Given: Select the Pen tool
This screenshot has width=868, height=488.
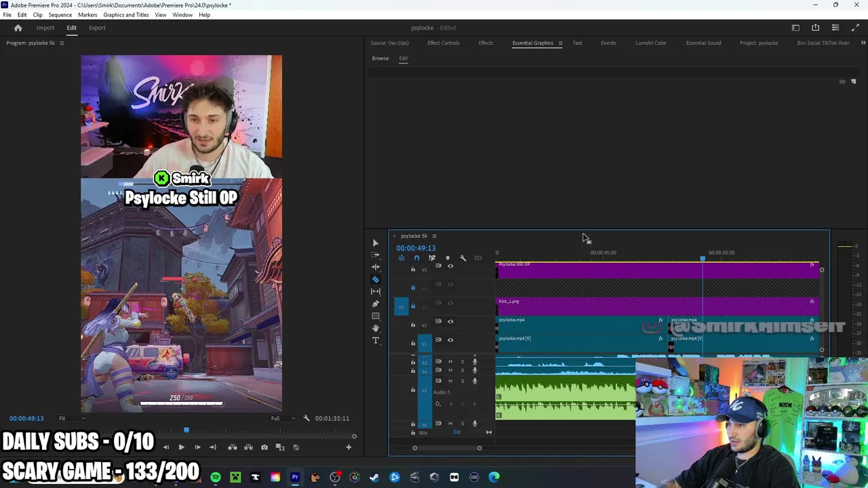Looking at the screenshot, I should [376, 304].
